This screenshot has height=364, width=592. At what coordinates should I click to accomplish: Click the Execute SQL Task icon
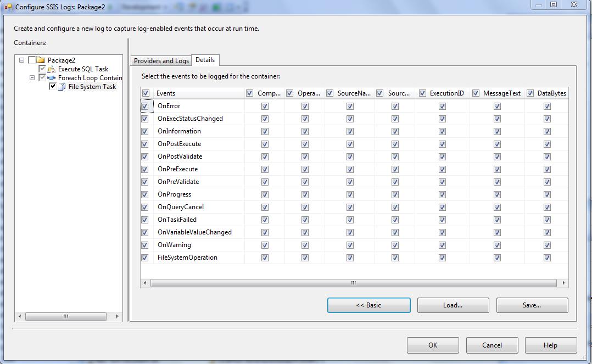(52, 69)
